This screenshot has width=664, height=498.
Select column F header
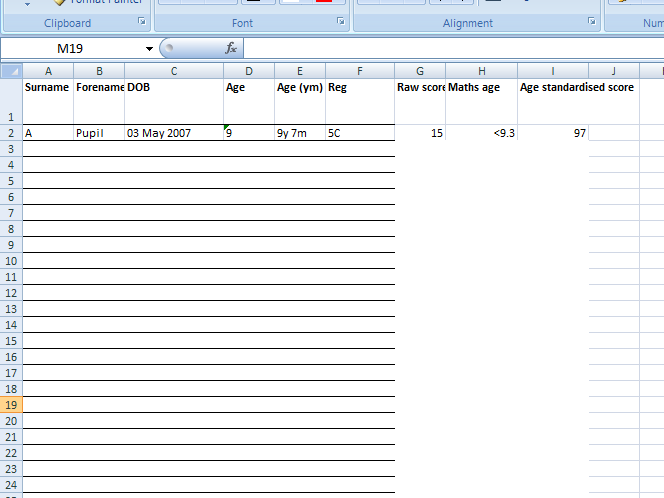click(x=360, y=71)
